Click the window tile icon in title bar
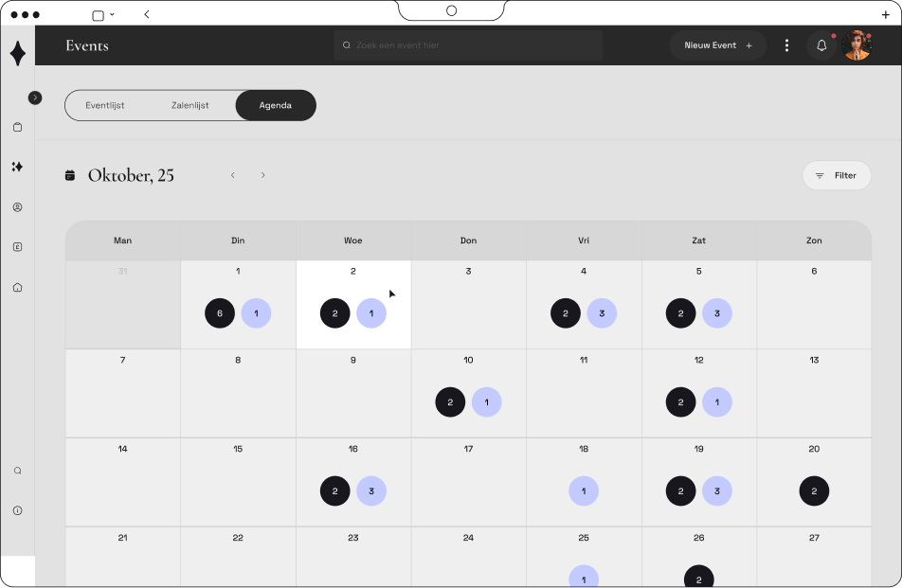The image size is (902, 588). pyautogui.click(x=99, y=15)
